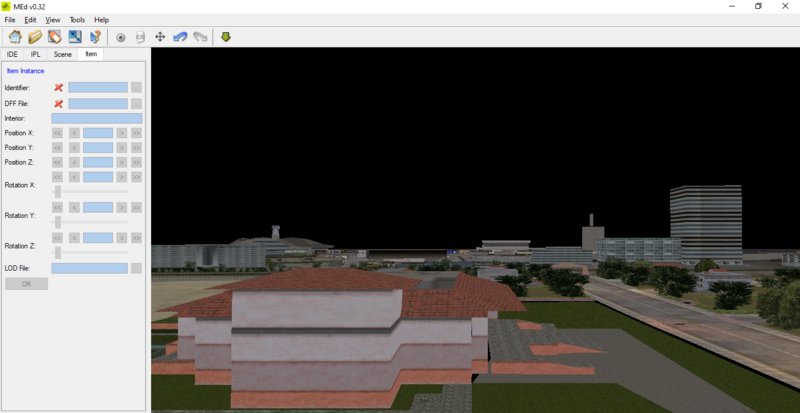Click Position X small decrease < button

point(74,133)
